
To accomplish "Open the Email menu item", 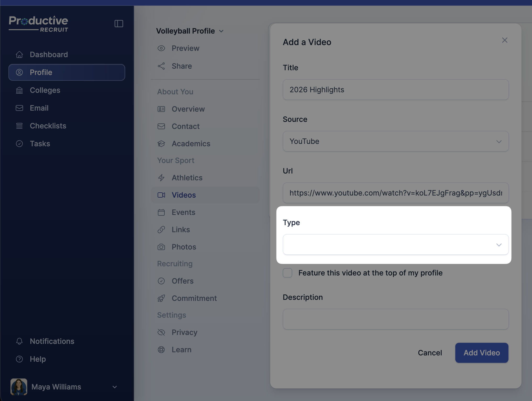I will (x=39, y=108).
